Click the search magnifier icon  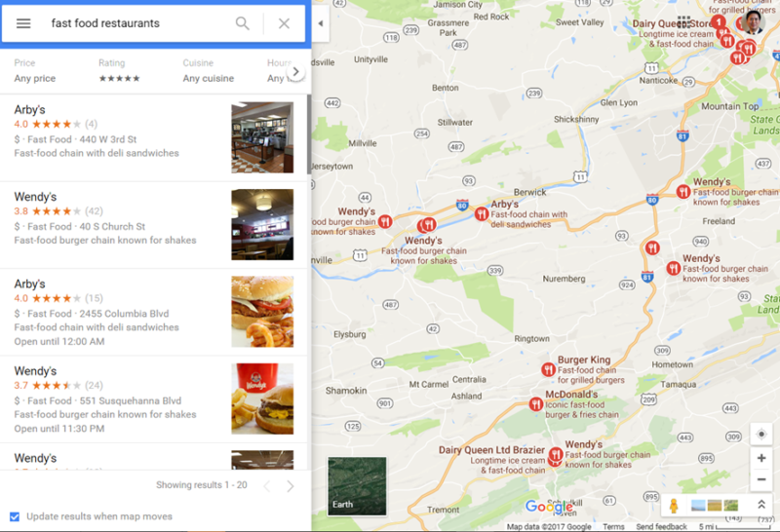click(x=242, y=23)
